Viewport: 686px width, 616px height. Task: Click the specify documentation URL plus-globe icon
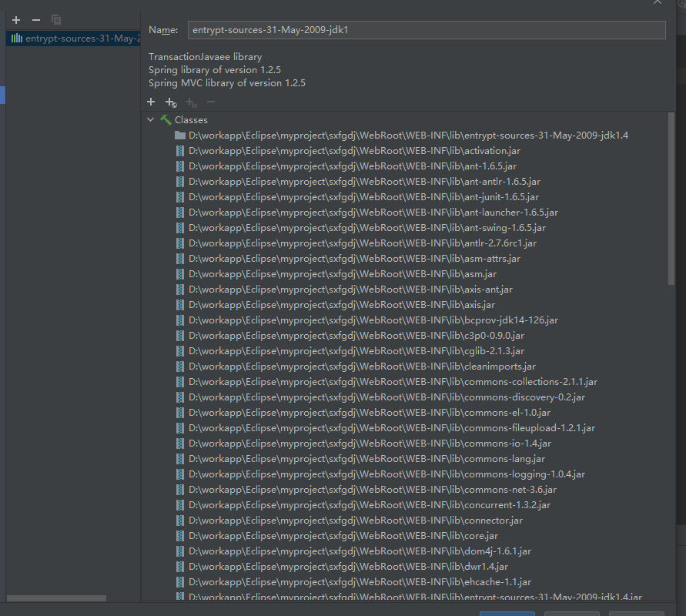[x=171, y=102]
